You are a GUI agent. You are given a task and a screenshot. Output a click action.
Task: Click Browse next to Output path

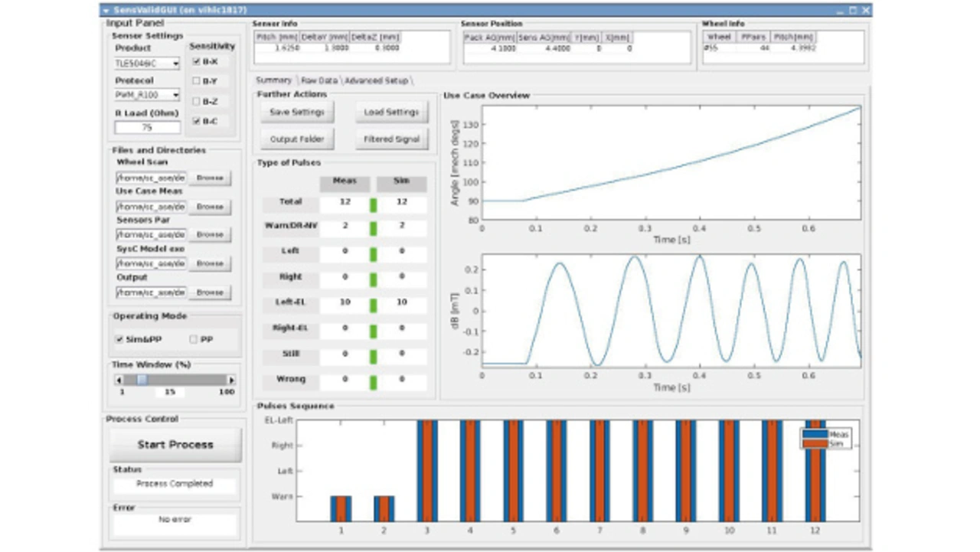pyautogui.click(x=209, y=292)
